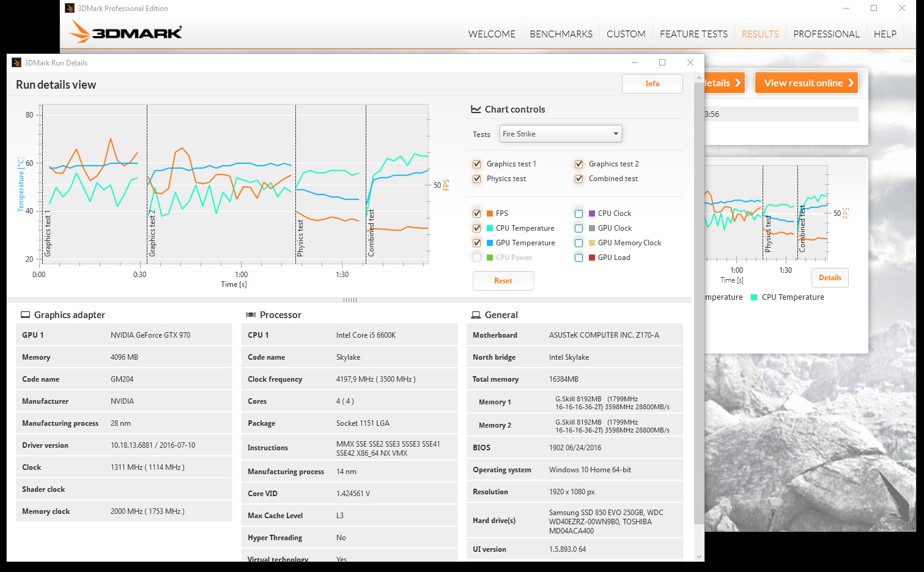Click the 3DMark Run Details title bar icon
The height and width of the screenshot is (572, 924).
[x=17, y=62]
